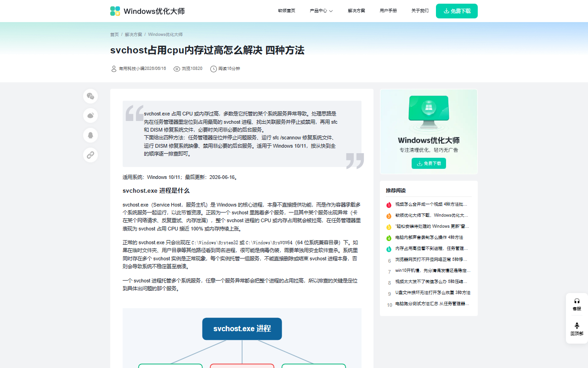This screenshot has height=368, width=588.
Task: Click 免费下载 button in sidebar promo card
Action: [x=429, y=163]
